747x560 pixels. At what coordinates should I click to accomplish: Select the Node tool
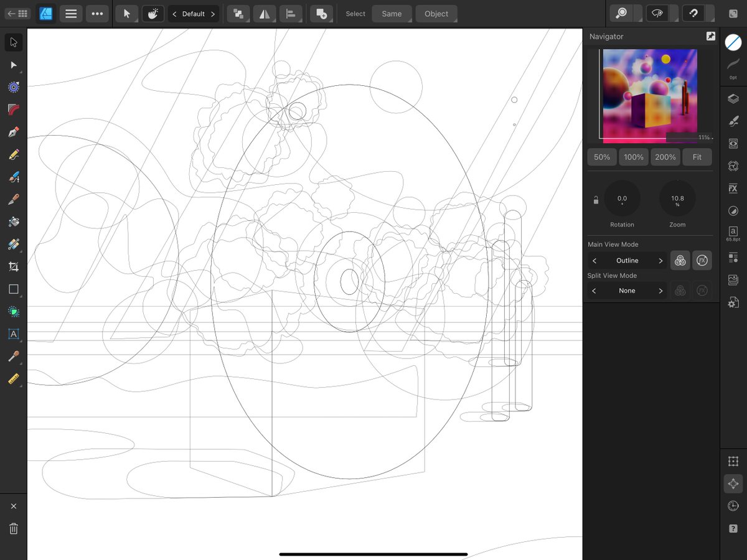click(13, 65)
